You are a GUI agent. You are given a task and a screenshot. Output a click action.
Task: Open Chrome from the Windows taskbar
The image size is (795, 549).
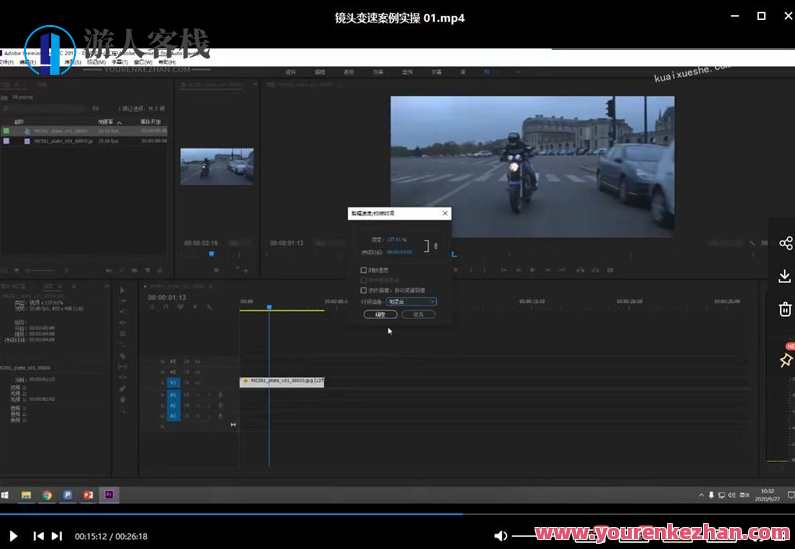click(47, 495)
